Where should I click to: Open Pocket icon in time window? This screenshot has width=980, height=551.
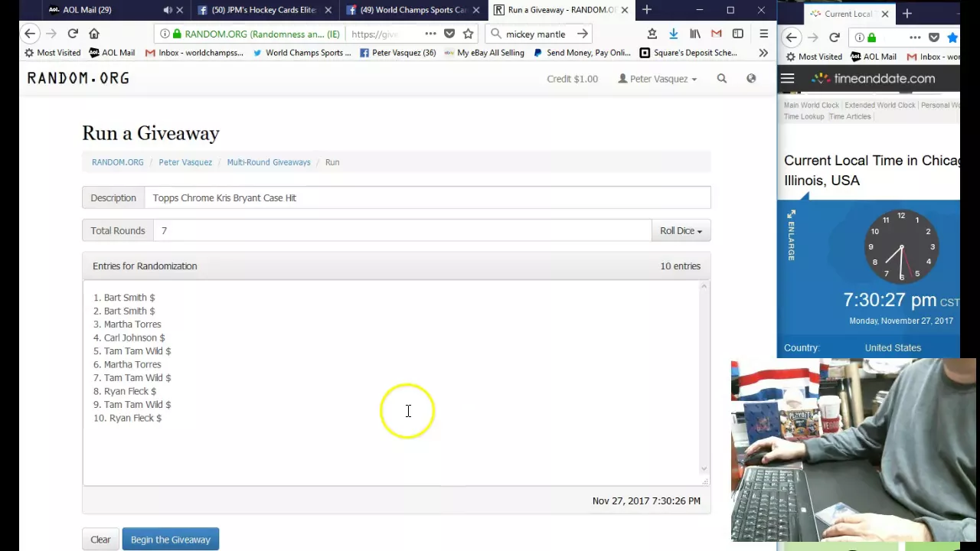click(x=934, y=37)
